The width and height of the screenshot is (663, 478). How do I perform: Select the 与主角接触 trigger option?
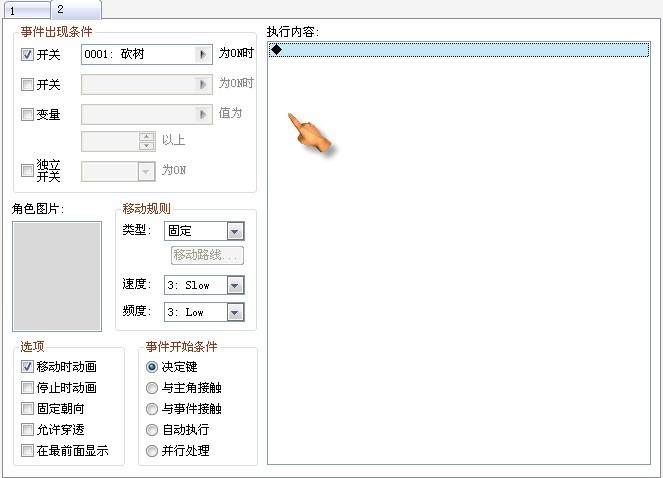tap(152, 387)
